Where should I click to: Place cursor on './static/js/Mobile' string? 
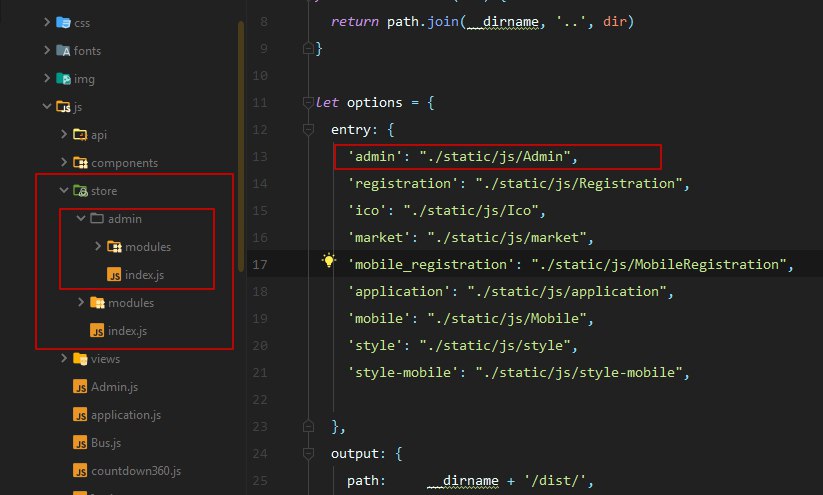coord(507,319)
